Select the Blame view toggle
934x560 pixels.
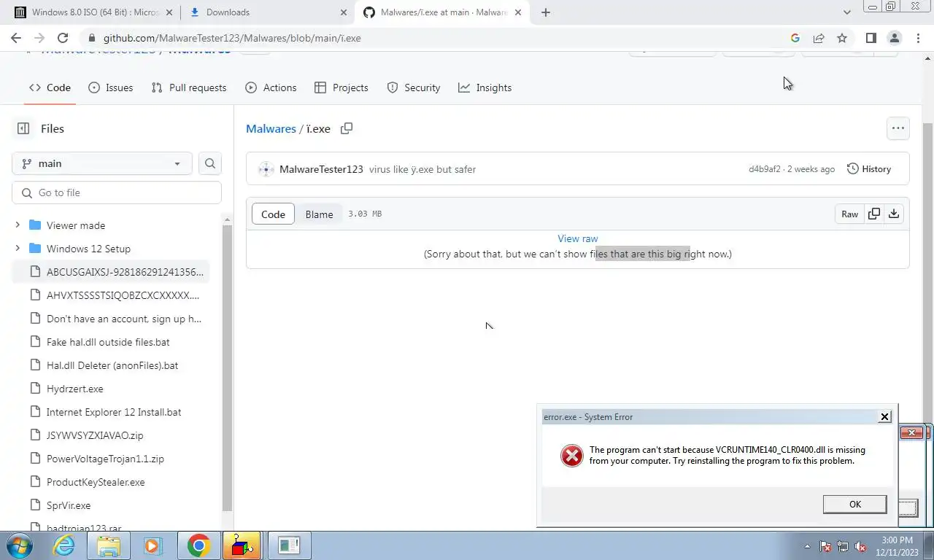pos(319,214)
